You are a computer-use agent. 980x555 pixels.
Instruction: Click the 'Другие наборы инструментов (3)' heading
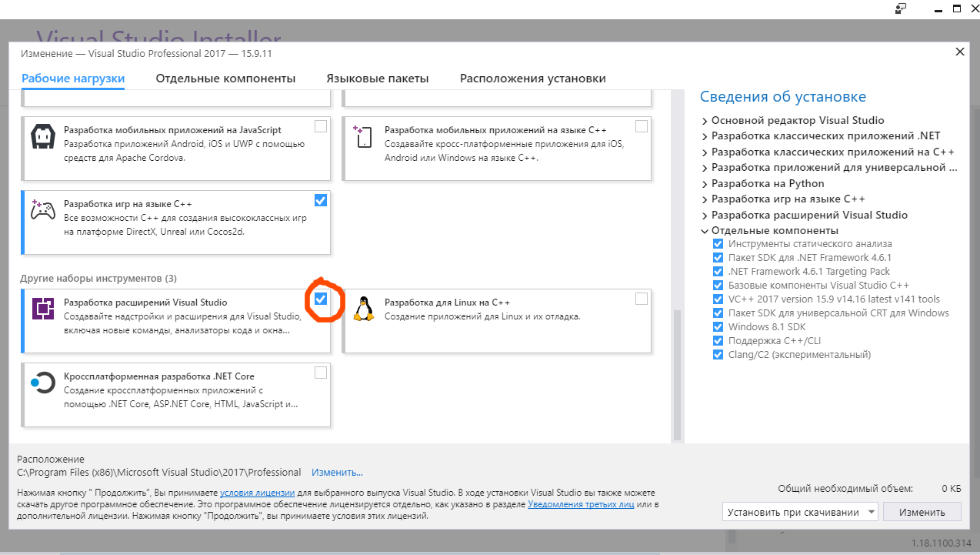[x=98, y=278]
